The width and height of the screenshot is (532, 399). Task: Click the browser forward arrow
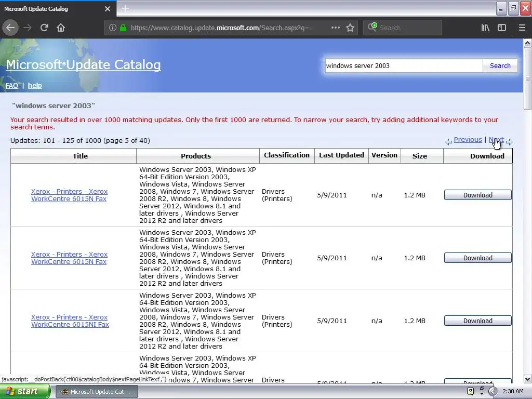(x=28, y=28)
